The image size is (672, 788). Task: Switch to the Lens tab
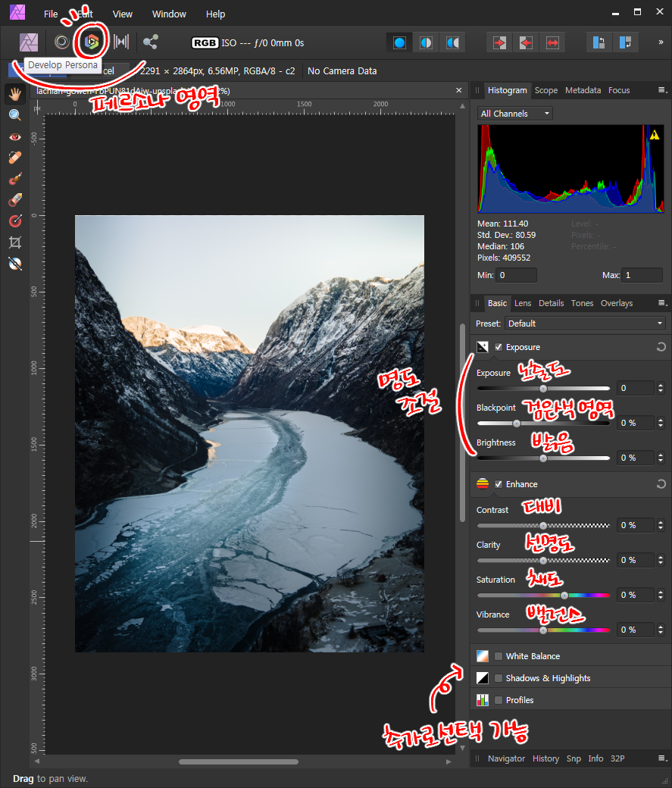pos(523,303)
